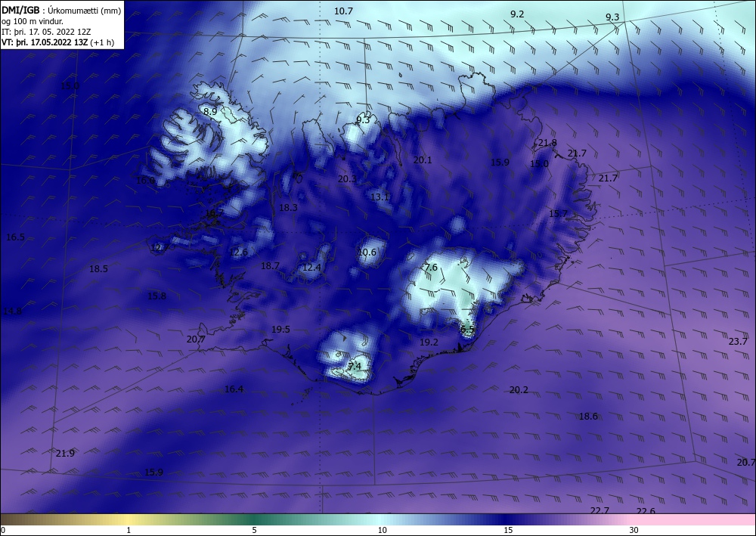Select the 19.2 value on the map
756x536 pixels.
[x=429, y=342]
